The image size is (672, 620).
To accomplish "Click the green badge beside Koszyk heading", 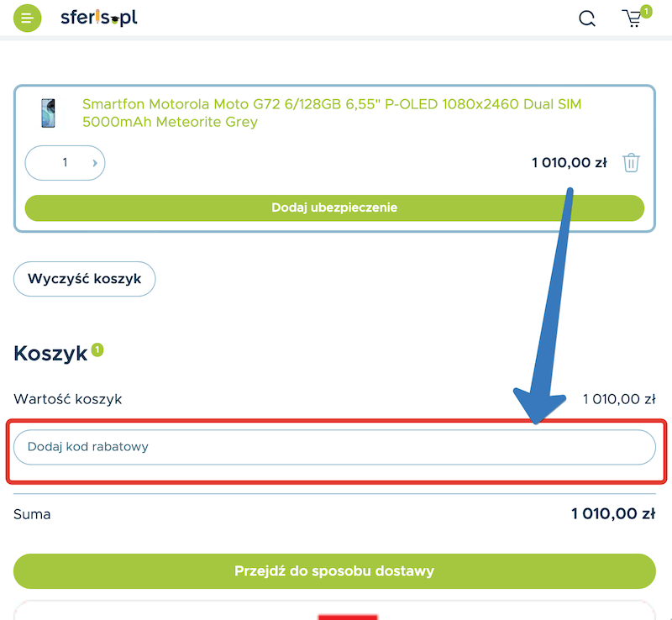I will click(x=97, y=349).
